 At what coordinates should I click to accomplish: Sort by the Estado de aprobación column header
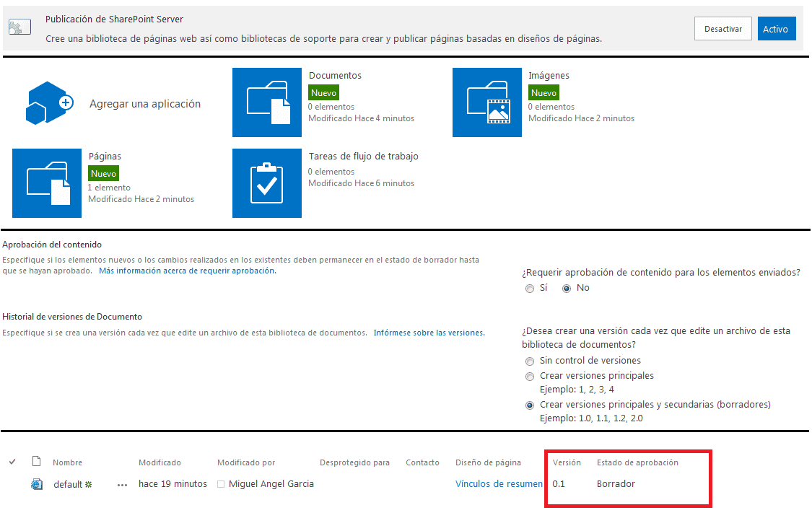[x=637, y=462]
